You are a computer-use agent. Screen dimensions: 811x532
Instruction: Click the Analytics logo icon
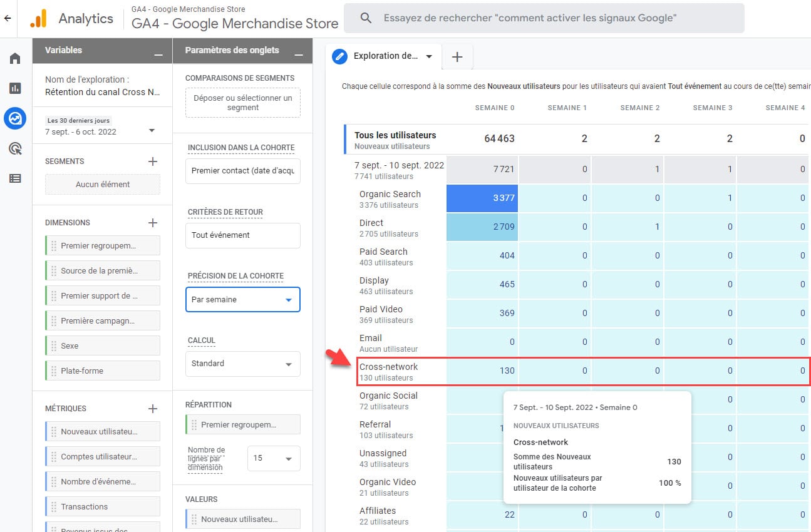pyautogui.click(x=38, y=18)
